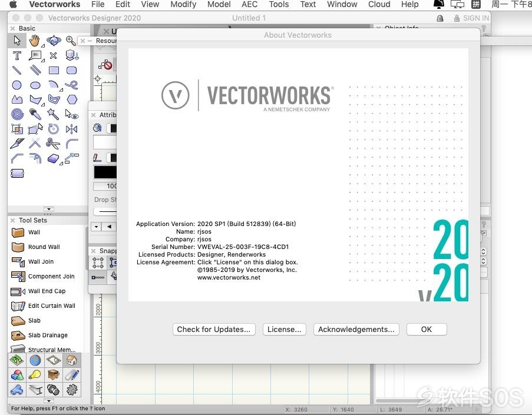Toggle Snap to Distance in Snapping palette
The height and width of the screenshot is (415, 532).
click(x=98, y=277)
